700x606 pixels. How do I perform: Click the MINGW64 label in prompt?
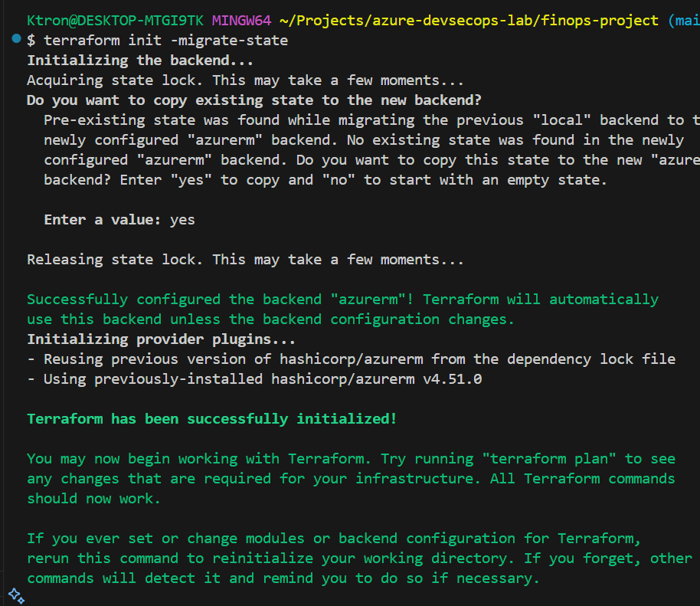[241, 20]
